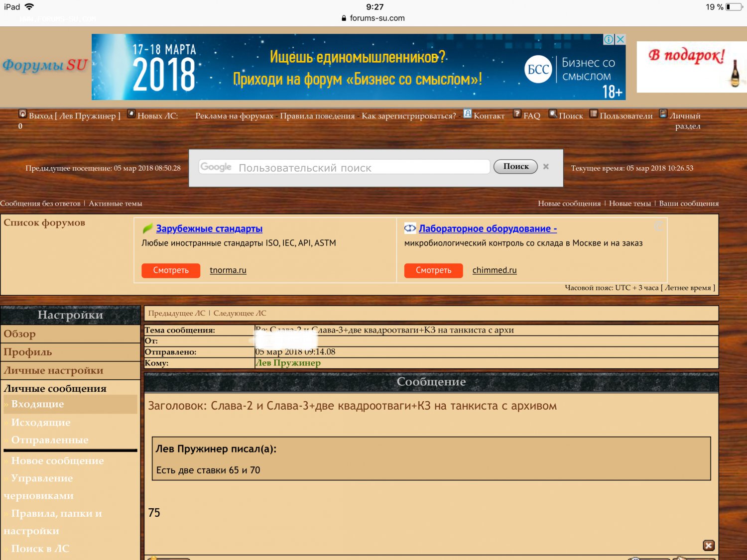The image size is (747, 560).
Task: Click the delete message X icon
Action: pyautogui.click(x=708, y=546)
